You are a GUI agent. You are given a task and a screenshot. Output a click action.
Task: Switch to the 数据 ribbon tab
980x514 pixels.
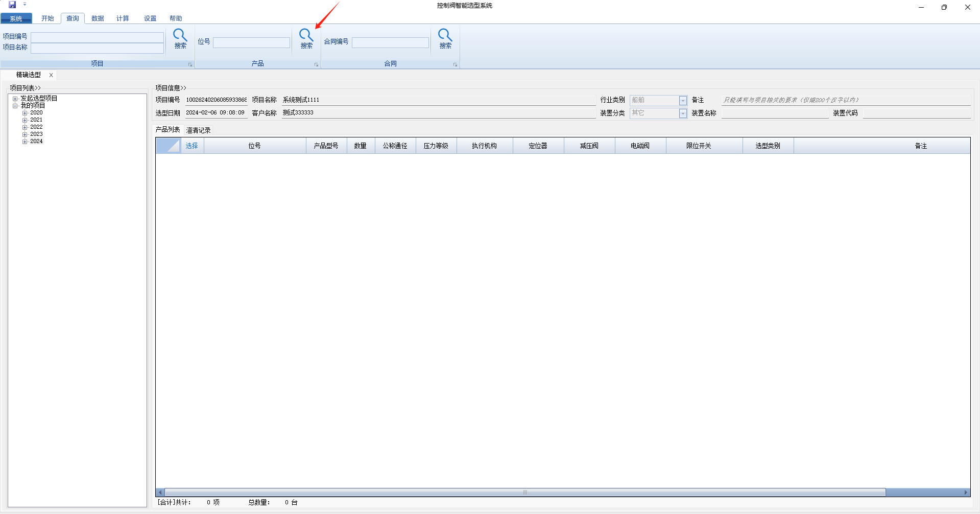pos(98,18)
